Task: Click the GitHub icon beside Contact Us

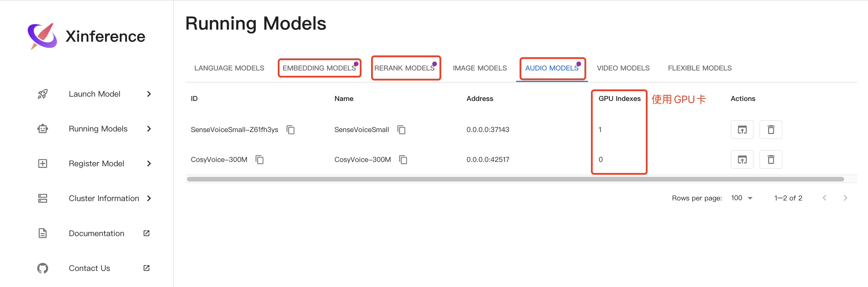Action: [x=43, y=268]
